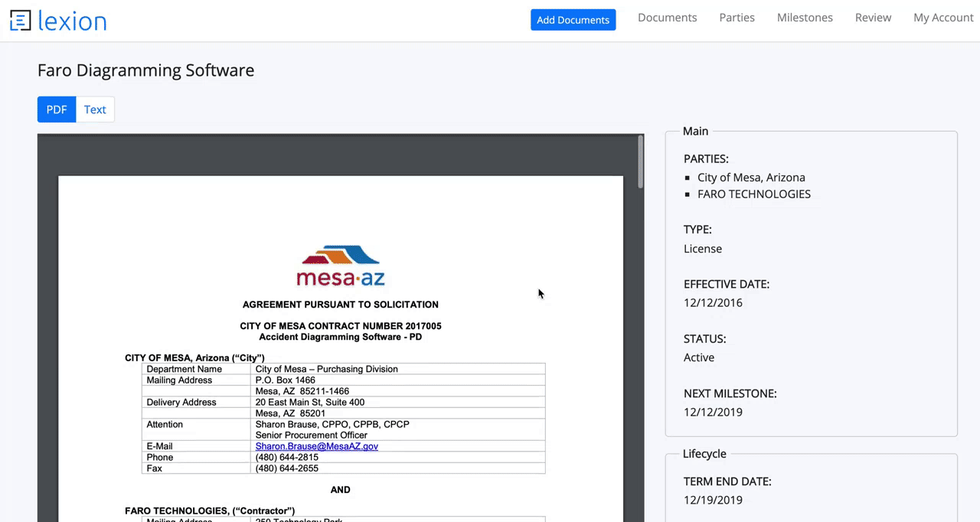Click the Faro Diagramming Software title
Viewport: 980px width, 522px height.
145,70
